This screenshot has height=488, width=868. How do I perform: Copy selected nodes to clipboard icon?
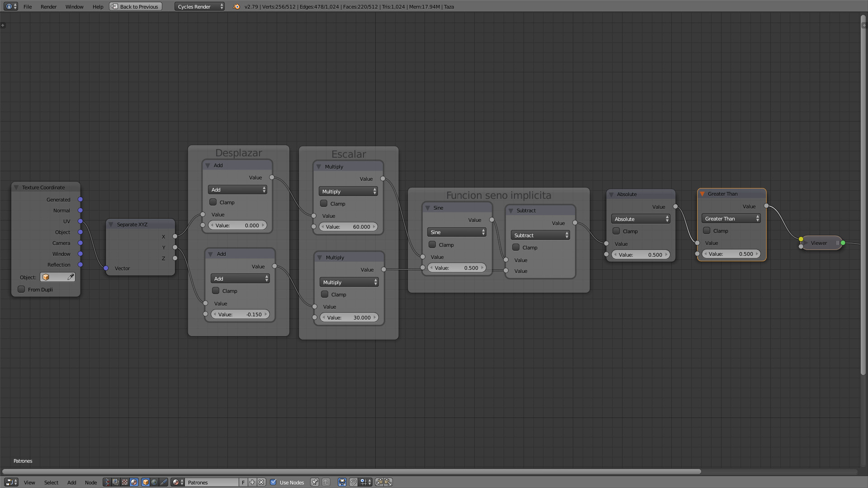379,482
